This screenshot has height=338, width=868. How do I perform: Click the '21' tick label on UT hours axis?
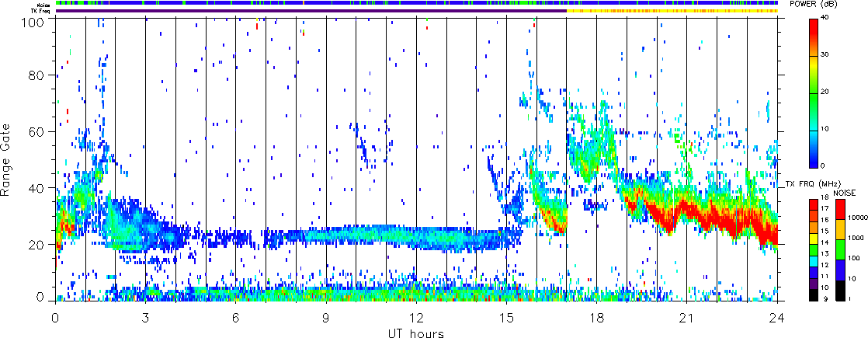[687, 318]
